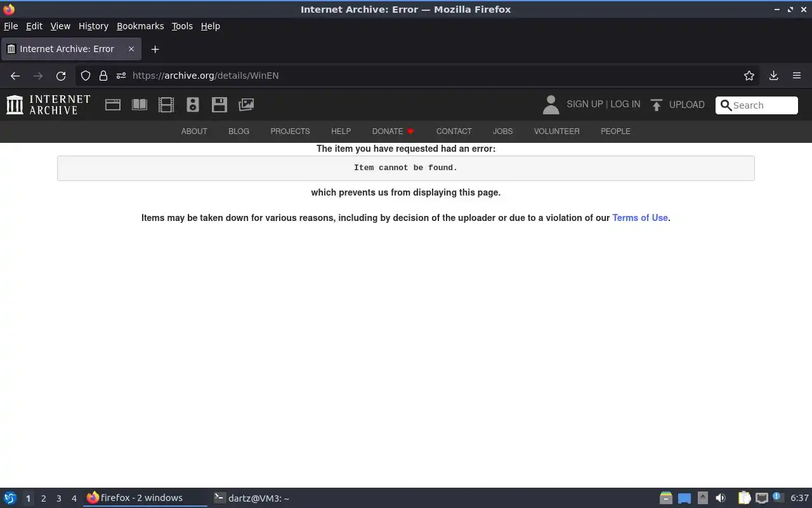Open the Texts book icon
Viewport: 812px width, 508px height.
point(140,105)
